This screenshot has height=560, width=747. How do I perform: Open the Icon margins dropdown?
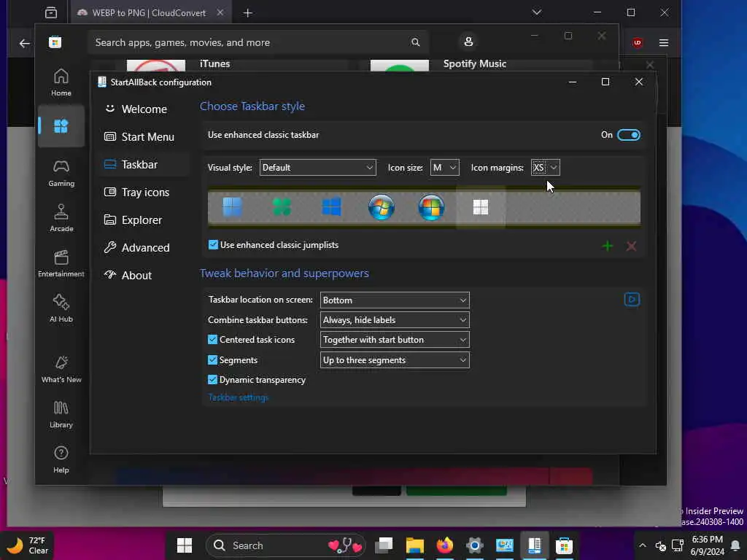(x=545, y=168)
